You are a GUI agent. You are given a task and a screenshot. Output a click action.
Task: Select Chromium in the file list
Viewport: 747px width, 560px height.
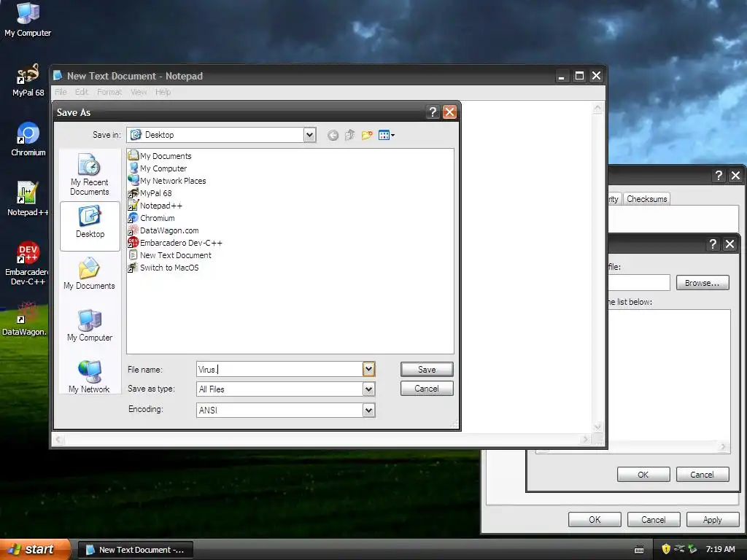pyautogui.click(x=152, y=217)
